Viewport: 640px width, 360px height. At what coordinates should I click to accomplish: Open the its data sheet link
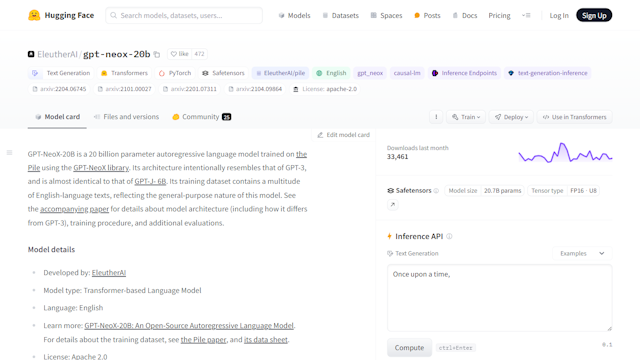266,340
